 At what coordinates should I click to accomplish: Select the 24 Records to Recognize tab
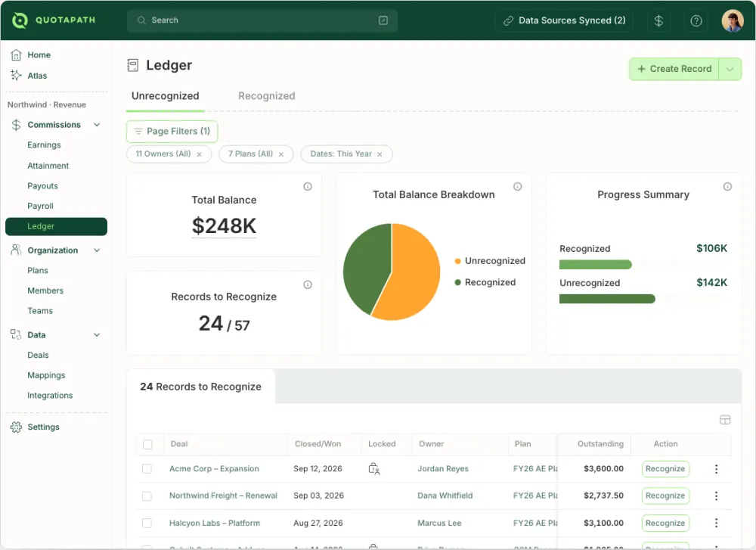(200, 387)
